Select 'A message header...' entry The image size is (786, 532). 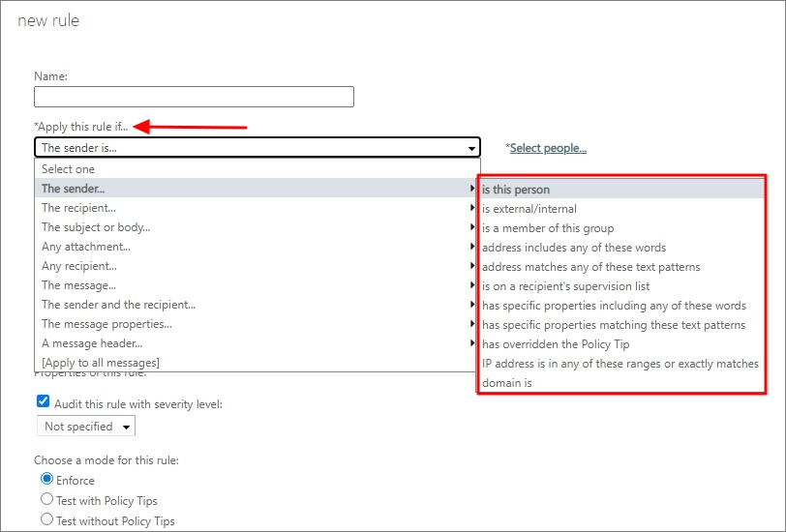coord(256,343)
